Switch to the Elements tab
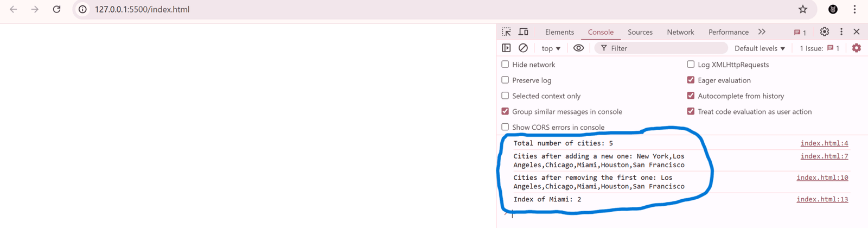 tap(559, 32)
